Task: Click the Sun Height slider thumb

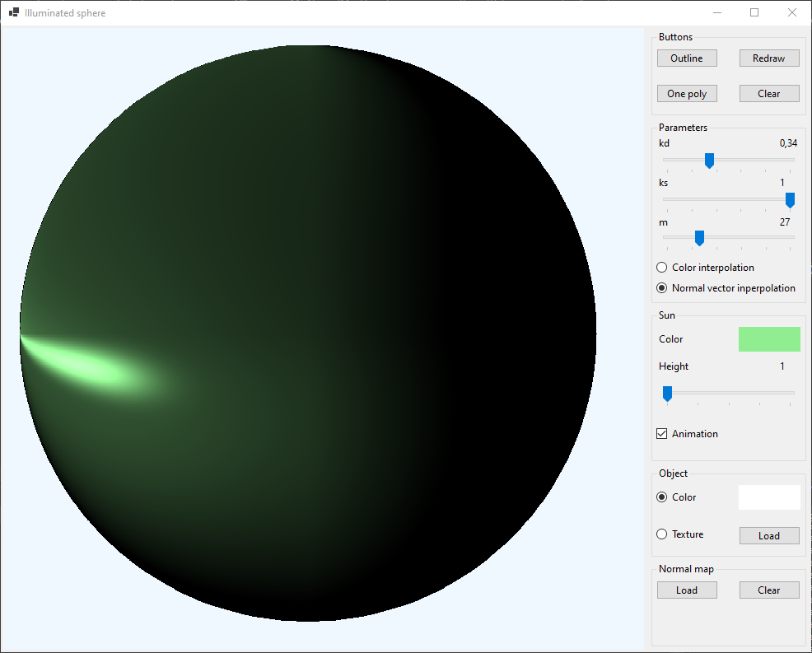Action: tap(667, 394)
